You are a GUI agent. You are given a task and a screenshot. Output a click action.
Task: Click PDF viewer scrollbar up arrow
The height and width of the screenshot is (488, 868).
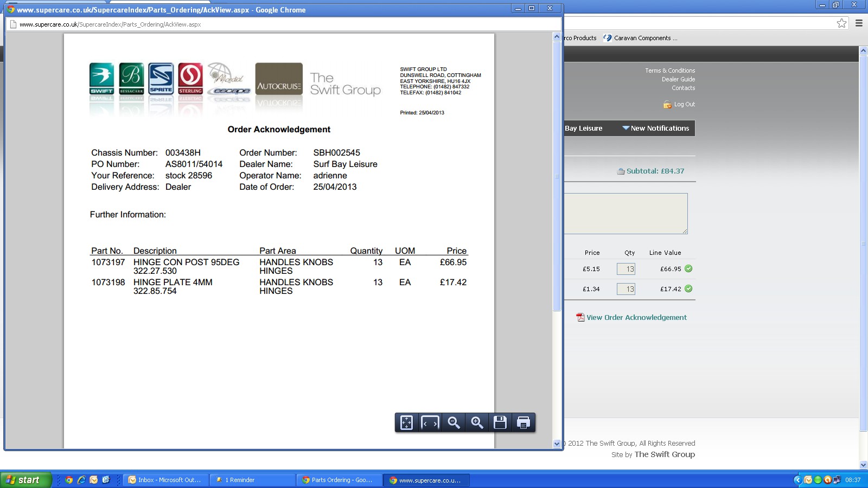pyautogui.click(x=557, y=37)
